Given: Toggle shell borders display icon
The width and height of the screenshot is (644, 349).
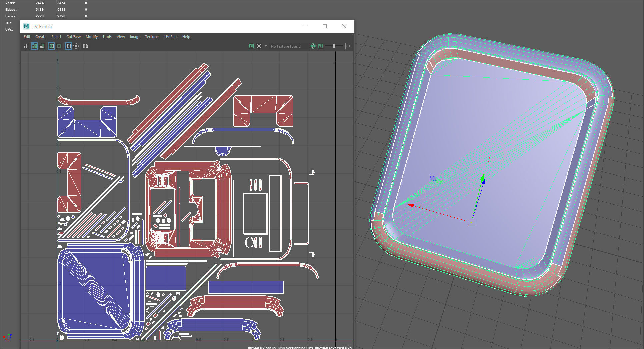Looking at the screenshot, I should pyautogui.click(x=59, y=46).
